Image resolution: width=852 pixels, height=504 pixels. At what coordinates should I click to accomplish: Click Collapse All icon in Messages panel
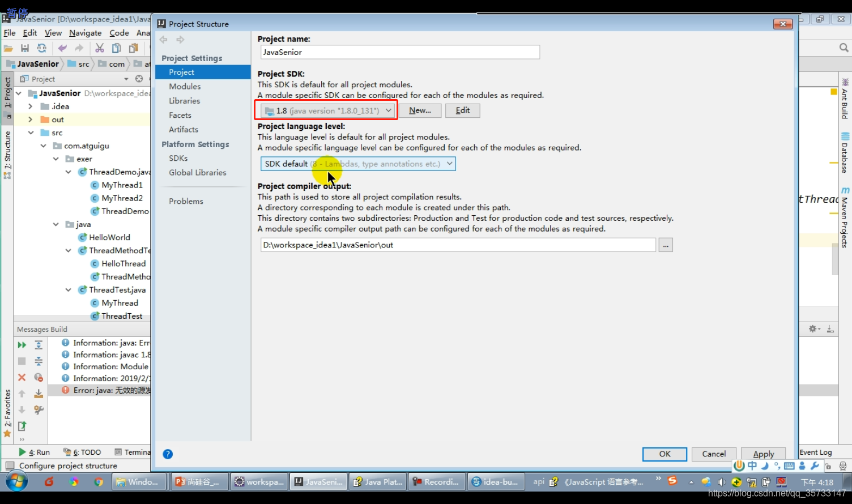coord(39,361)
